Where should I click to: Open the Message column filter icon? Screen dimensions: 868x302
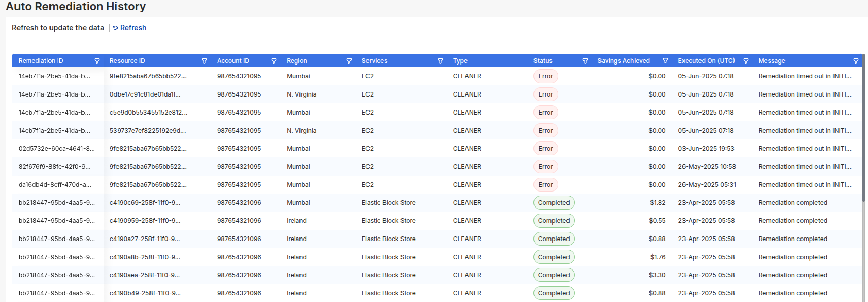856,61
